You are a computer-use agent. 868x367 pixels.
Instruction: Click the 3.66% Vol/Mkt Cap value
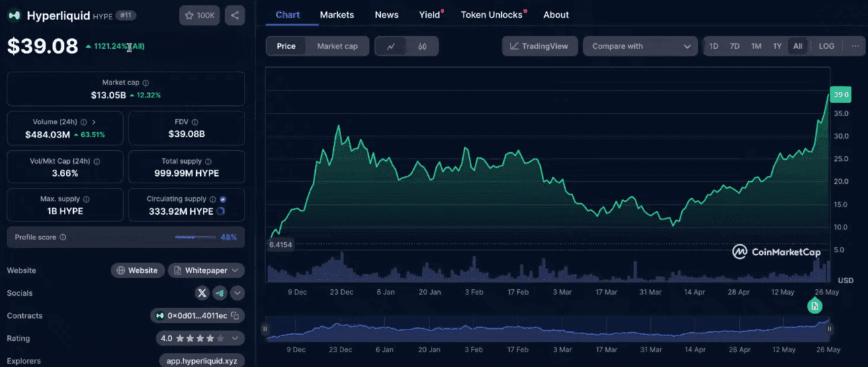point(65,173)
